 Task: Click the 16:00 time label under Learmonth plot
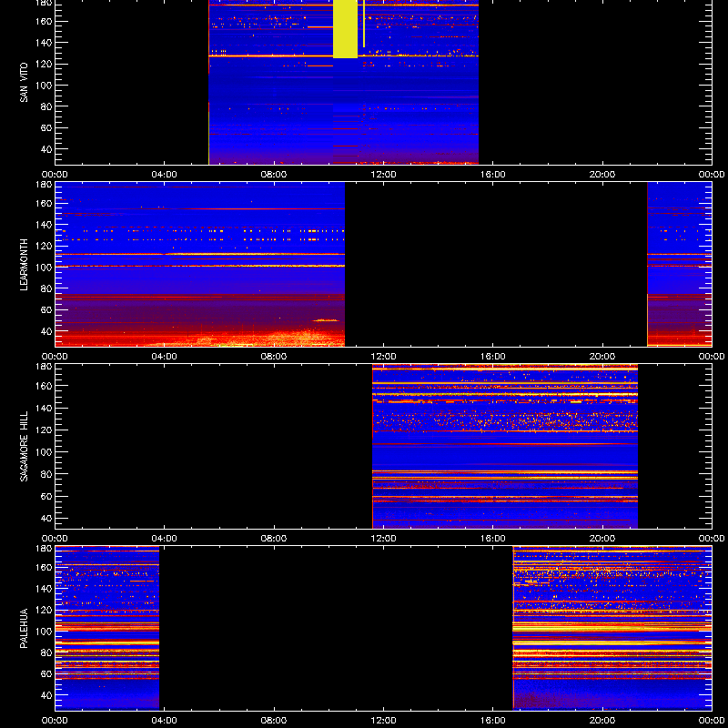click(493, 357)
